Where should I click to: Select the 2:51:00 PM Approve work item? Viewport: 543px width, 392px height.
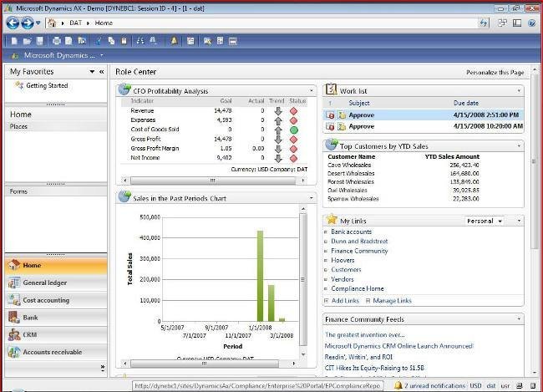click(424, 115)
